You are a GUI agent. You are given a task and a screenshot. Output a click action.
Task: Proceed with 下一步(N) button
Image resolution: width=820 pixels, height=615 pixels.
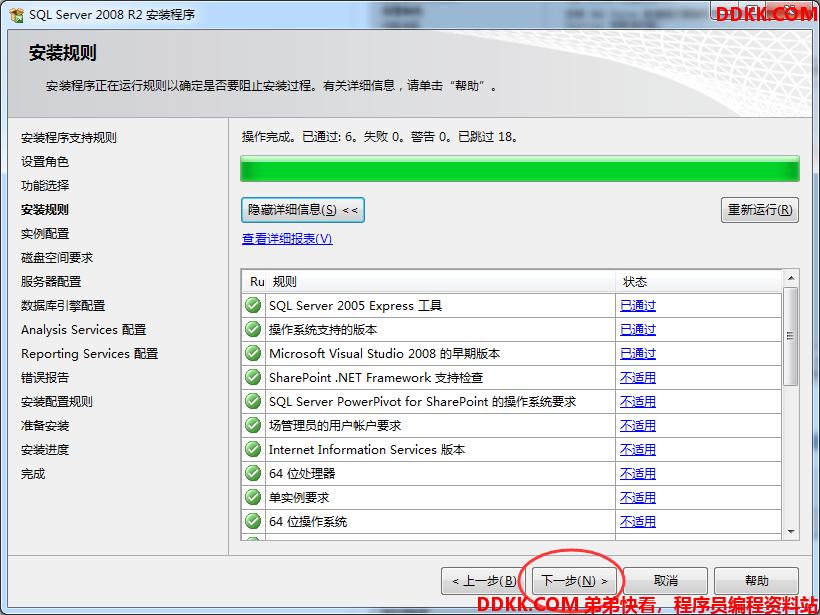click(x=575, y=581)
